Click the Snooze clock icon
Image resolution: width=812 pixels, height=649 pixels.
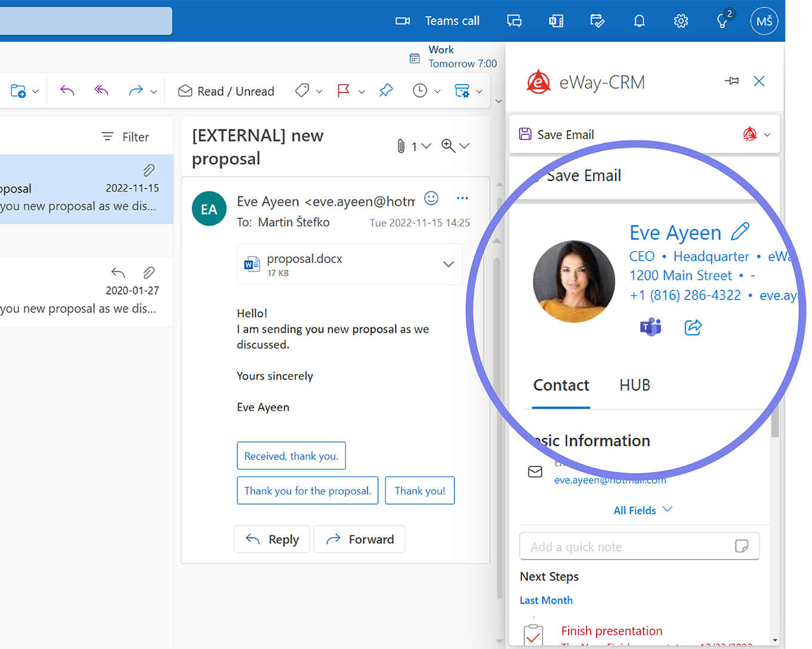click(x=420, y=91)
